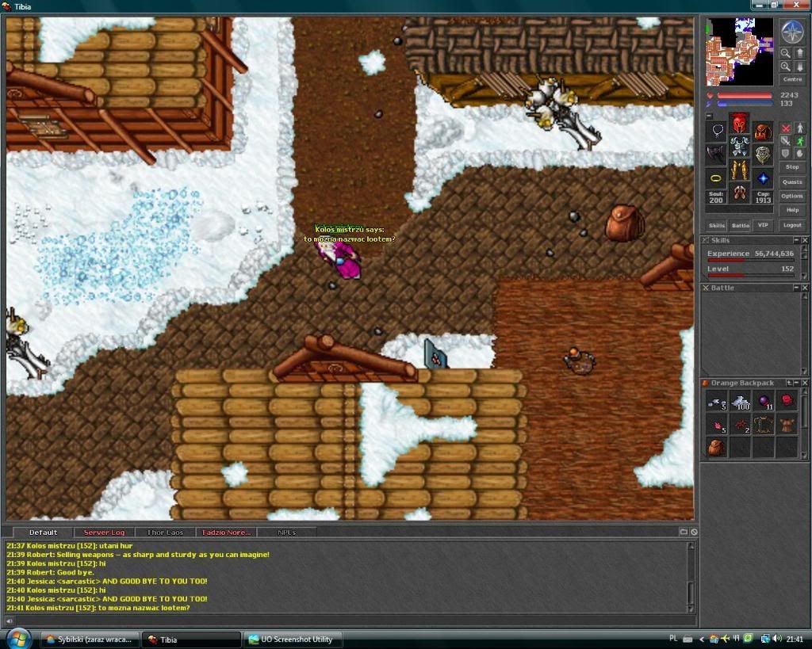Minimize the Orange Backpack panel
Image resolution: width=812 pixels, height=649 pixels.
[796, 383]
